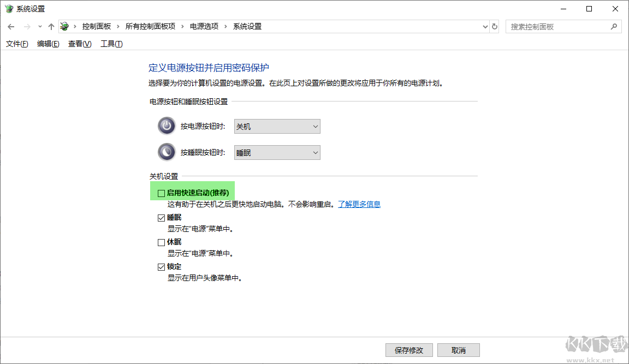The width and height of the screenshot is (629, 364).
Task: Click the Control Panel icon in the breadcrumb
Action: (x=64, y=26)
